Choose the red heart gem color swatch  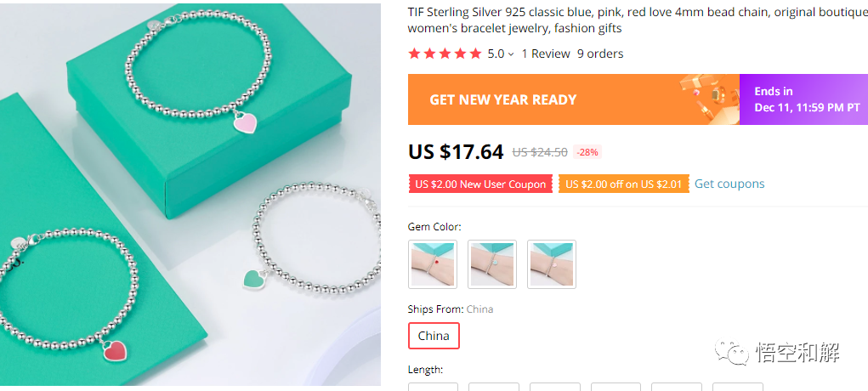pyautogui.click(x=433, y=263)
